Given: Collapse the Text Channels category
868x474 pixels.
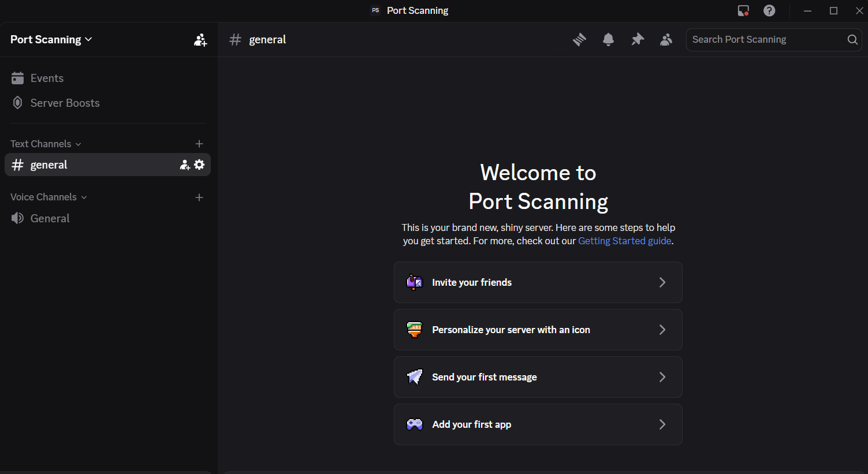Looking at the screenshot, I should 46,144.
